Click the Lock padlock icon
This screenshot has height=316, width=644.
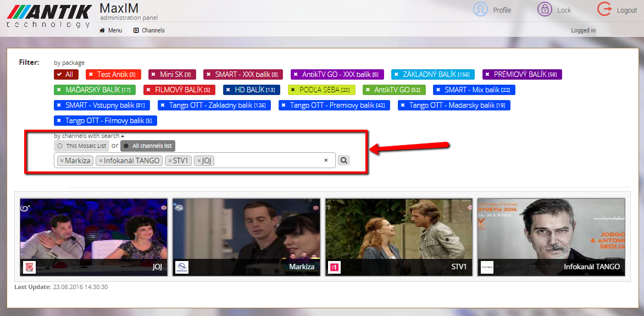pyautogui.click(x=545, y=9)
